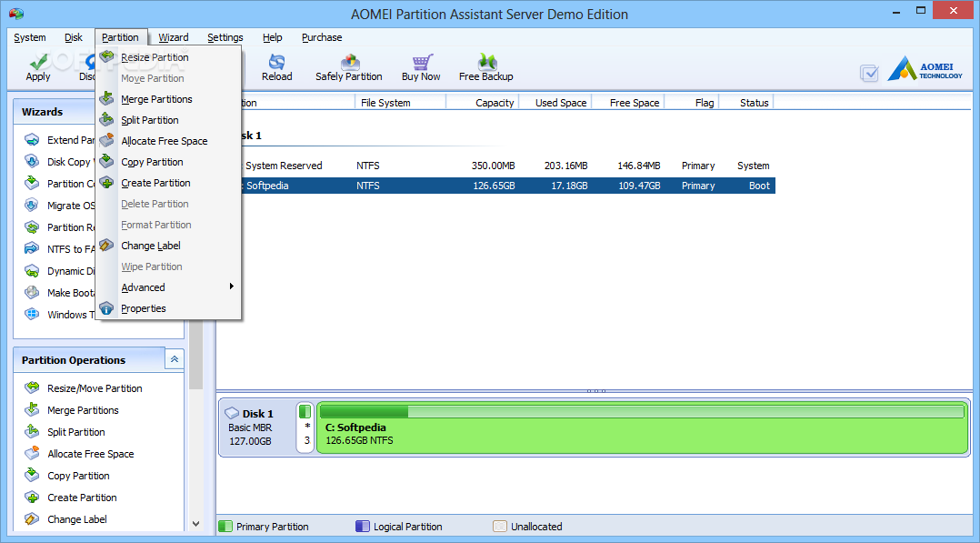Click the AOMEI Technology logo

(925, 69)
